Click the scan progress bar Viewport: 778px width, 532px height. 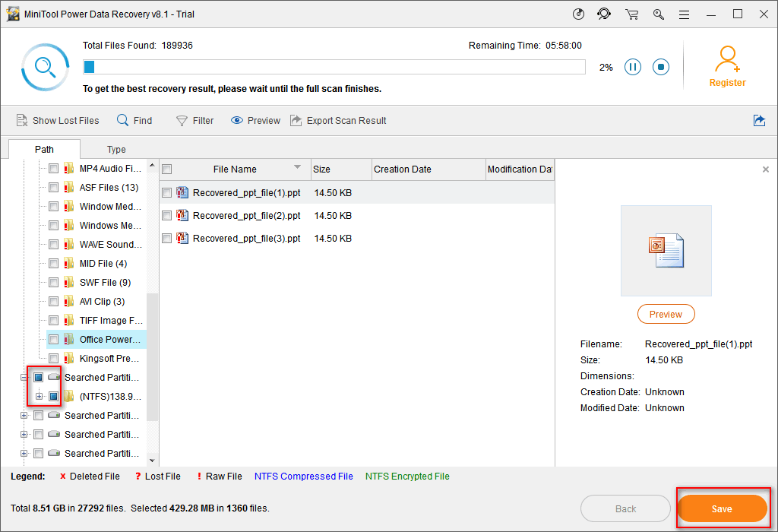pyautogui.click(x=334, y=67)
